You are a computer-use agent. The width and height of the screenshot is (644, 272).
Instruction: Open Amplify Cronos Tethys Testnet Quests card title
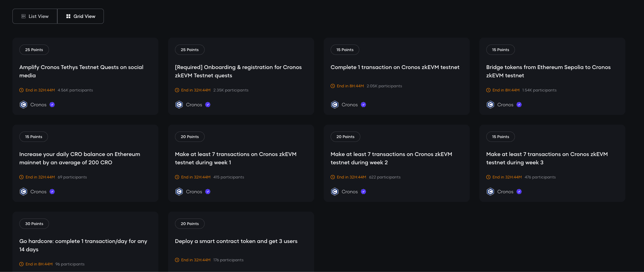pos(81,71)
